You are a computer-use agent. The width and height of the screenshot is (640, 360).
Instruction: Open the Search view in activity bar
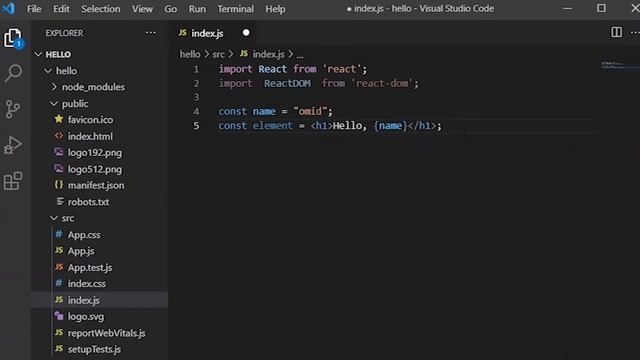coord(13,73)
